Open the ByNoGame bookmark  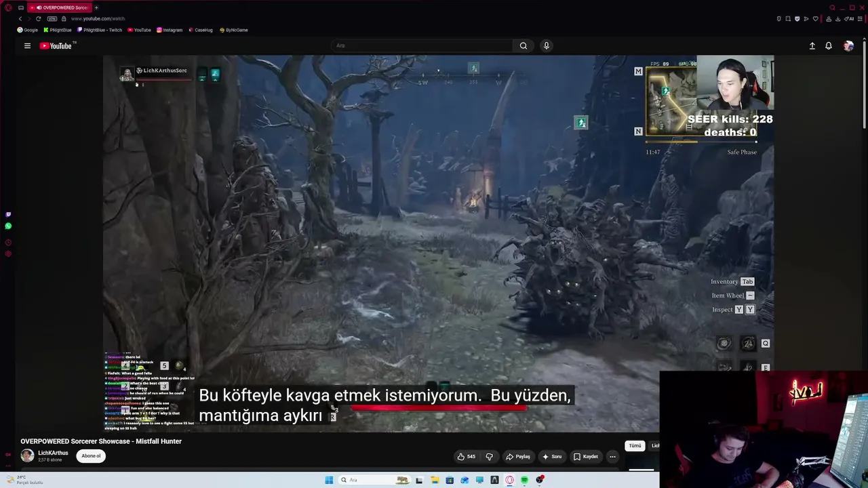coord(234,30)
